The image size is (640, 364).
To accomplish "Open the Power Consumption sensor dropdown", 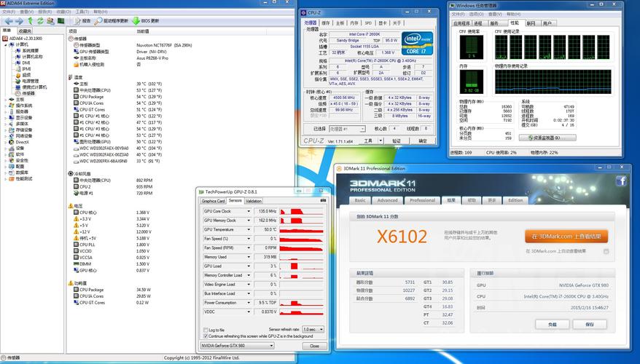I will point(248,303).
